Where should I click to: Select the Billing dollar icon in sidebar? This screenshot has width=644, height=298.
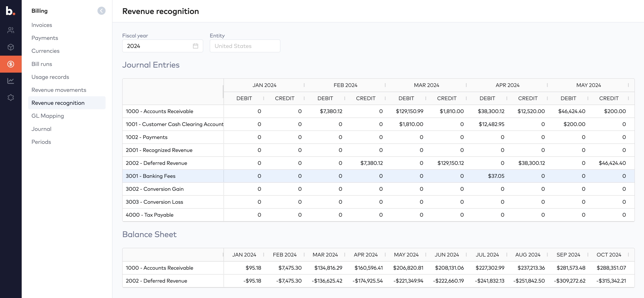[x=11, y=64]
